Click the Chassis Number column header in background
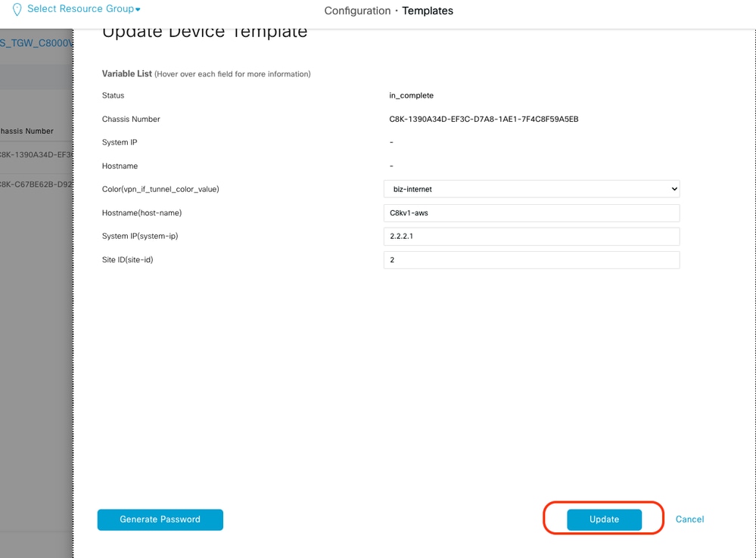Screen dimensions: 756x558 click(x=27, y=131)
